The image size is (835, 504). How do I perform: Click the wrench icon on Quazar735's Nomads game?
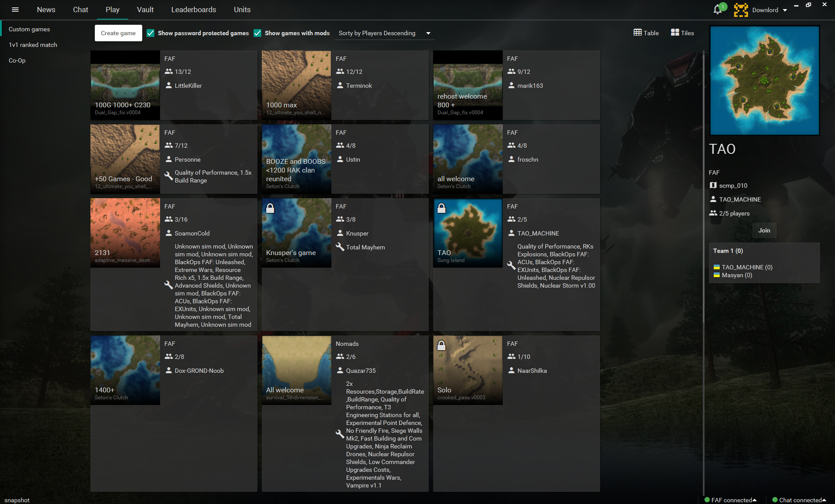339,434
